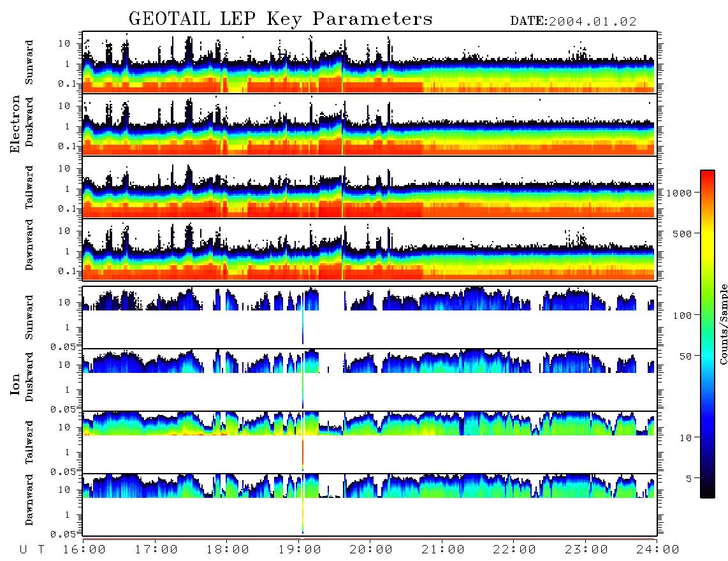Click the Ion "Duskward" panel label
The width and height of the screenshot is (728, 561).
click(x=29, y=377)
